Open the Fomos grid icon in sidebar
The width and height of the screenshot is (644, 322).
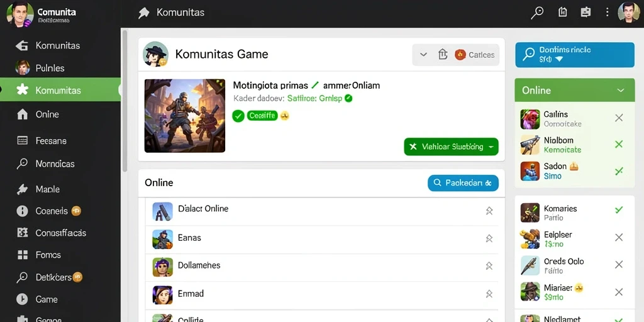pyautogui.click(x=22, y=255)
